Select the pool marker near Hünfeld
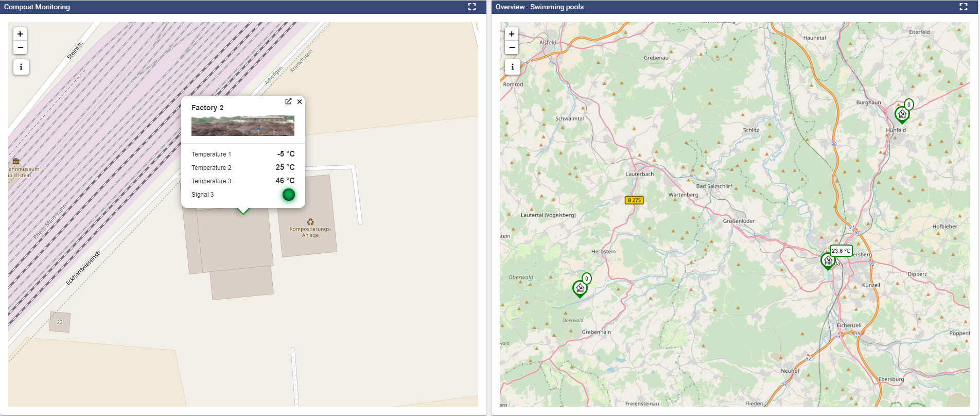The width and height of the screenshot is (980, 416). [902, 114]
